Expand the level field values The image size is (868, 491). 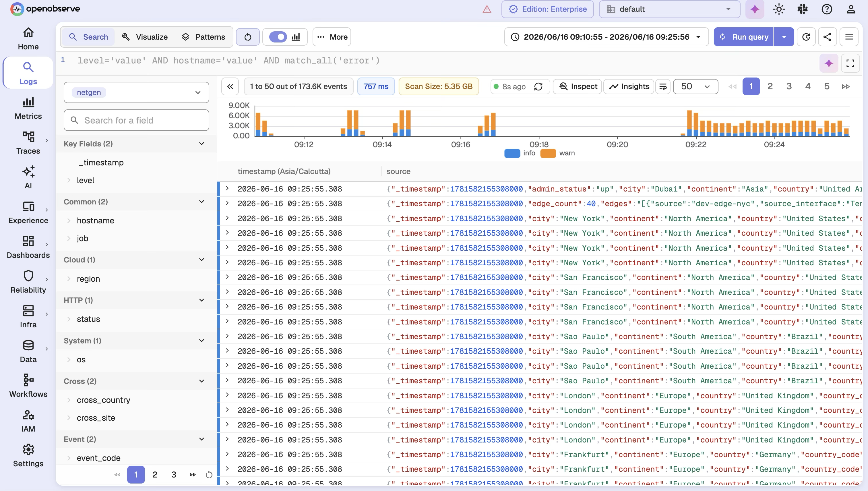point(69,180)
